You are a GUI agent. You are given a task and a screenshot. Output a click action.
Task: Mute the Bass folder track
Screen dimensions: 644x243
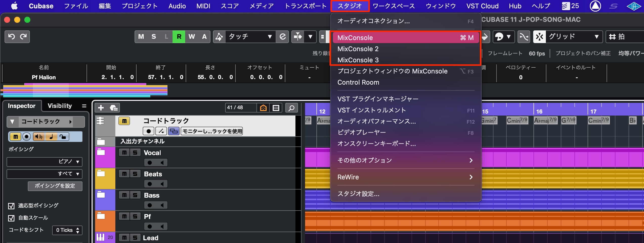tap(124, 195)
